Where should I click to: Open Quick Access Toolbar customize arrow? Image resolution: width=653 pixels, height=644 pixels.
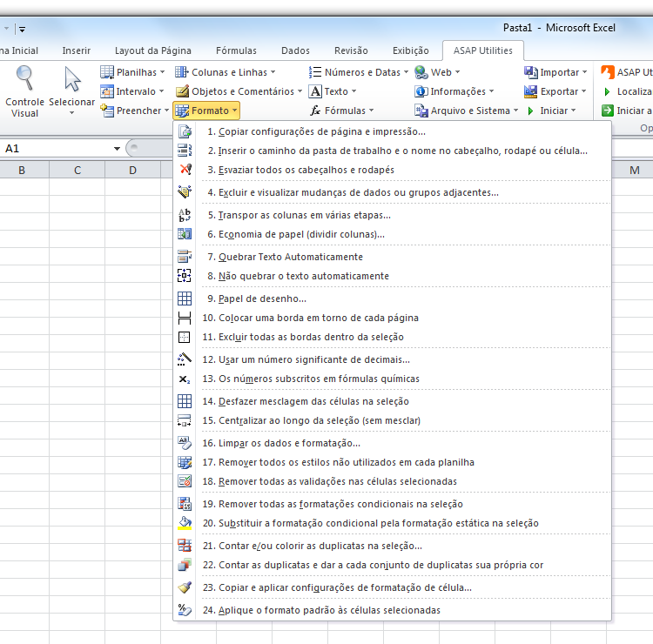[x=22, y=29]
